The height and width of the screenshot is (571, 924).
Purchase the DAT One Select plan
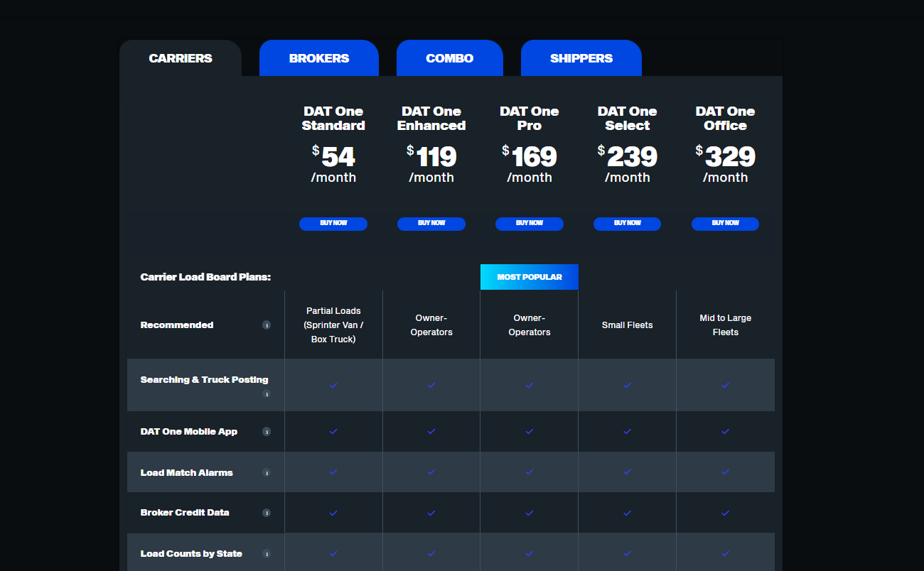(627, 224)
